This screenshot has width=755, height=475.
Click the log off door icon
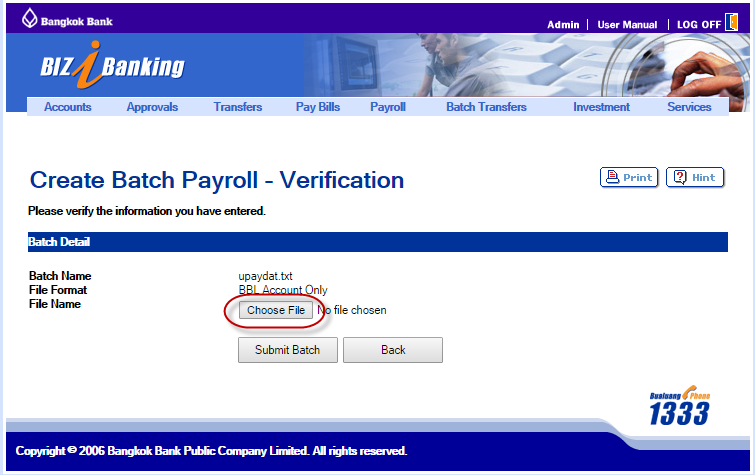pyautogui.click(x=731, y=23)
